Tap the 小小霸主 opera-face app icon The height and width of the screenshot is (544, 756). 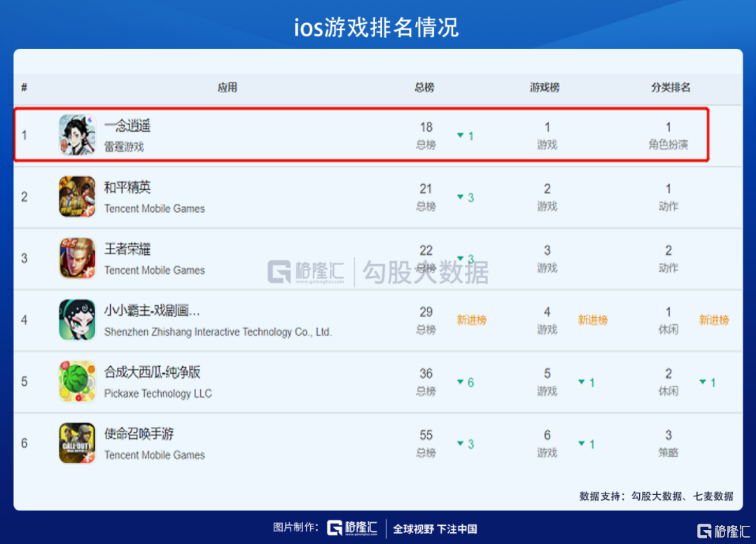[77, 320]
